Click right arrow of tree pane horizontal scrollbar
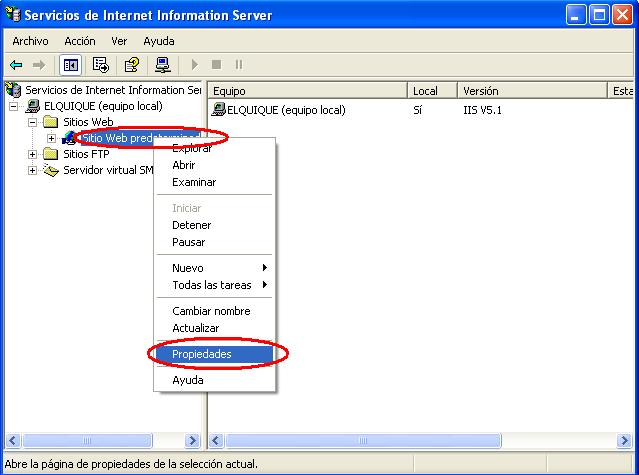The width and height of the screenshot is (639, 475). (x=192, y=440)
